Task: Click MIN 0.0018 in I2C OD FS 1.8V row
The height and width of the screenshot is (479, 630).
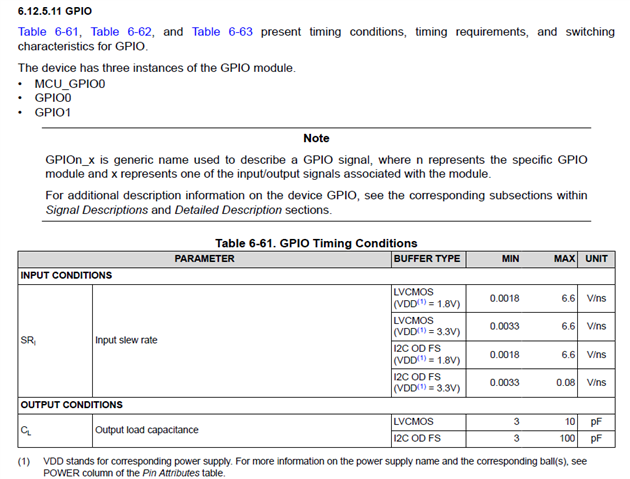Action: tap(504, 355)
